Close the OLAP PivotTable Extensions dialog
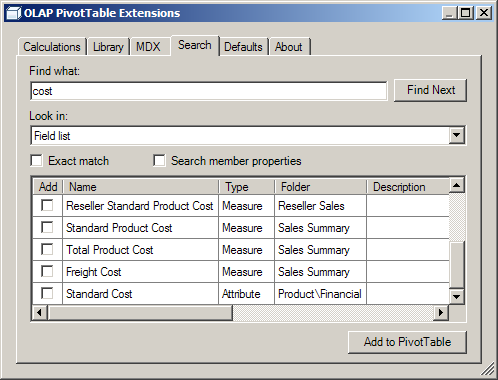This screenshot has height=380, width=498. (x=484, y=13)
